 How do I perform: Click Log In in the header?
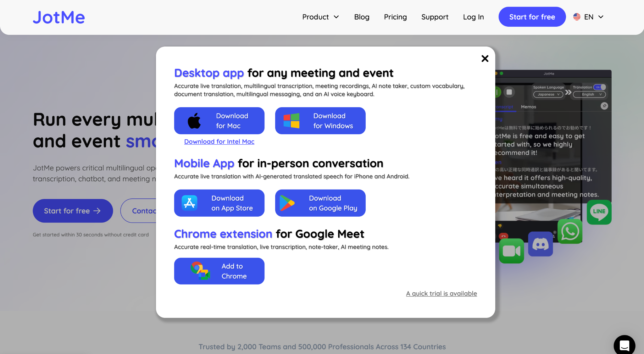tap(473, 17)
